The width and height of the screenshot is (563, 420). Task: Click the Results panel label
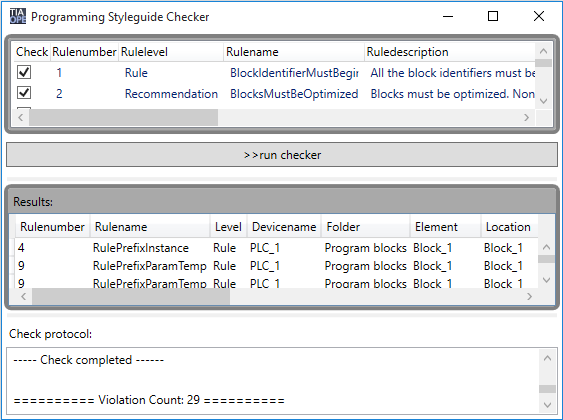[x=33, y=202]
